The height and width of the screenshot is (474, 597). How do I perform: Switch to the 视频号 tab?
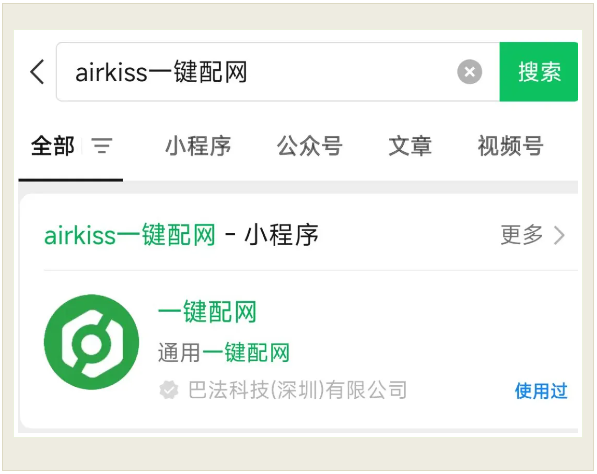coord(510,146)
